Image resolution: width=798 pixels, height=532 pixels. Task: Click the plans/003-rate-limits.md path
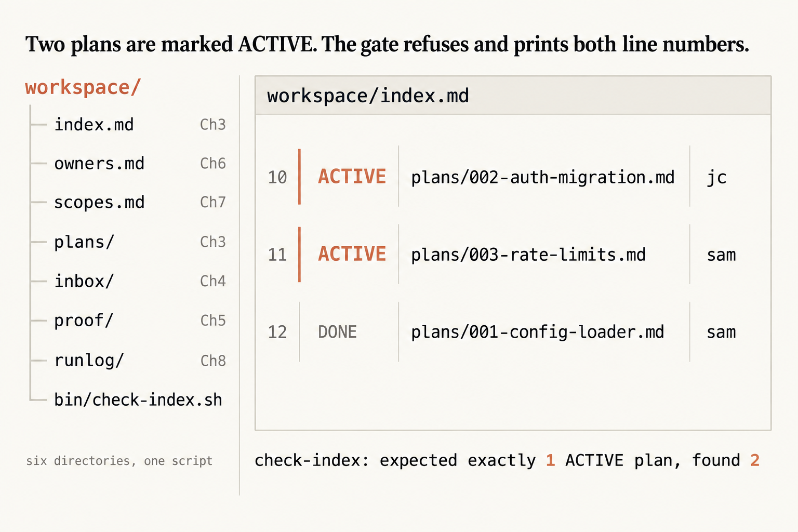pos(528,255)
